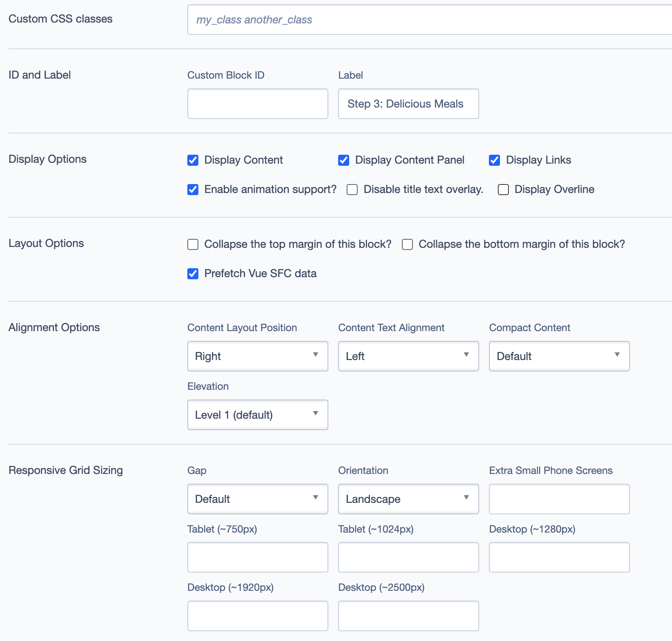This screenshot has height=641, width=672.
Task: Check Disable title text overlay option
Action: coord(352,190)
